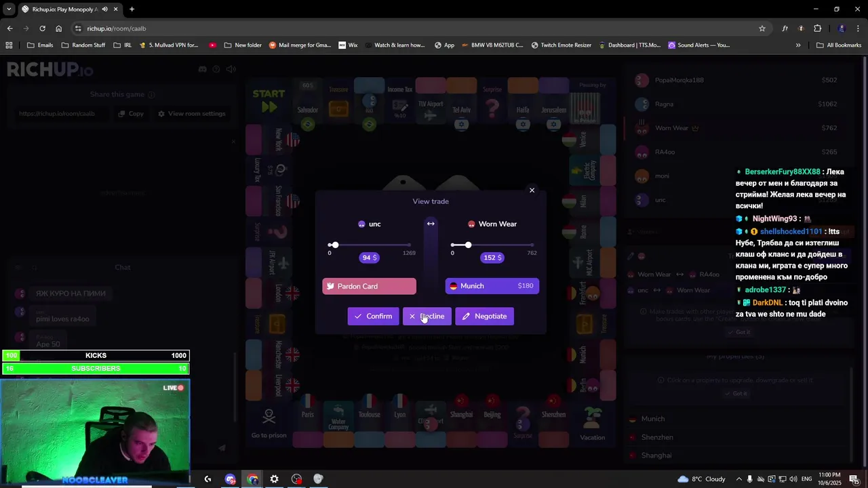Open the Sound Alerts bookmark
Screen dimensions: 868x488
click(698, 45)
